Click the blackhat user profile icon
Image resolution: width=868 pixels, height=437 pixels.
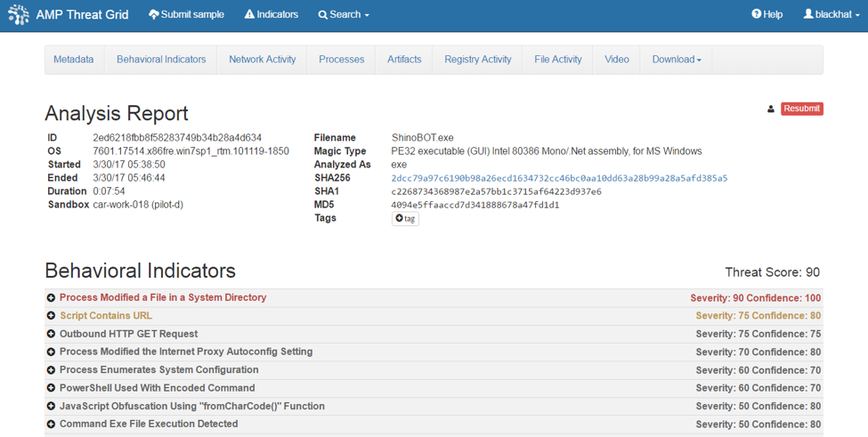(808, 14)
